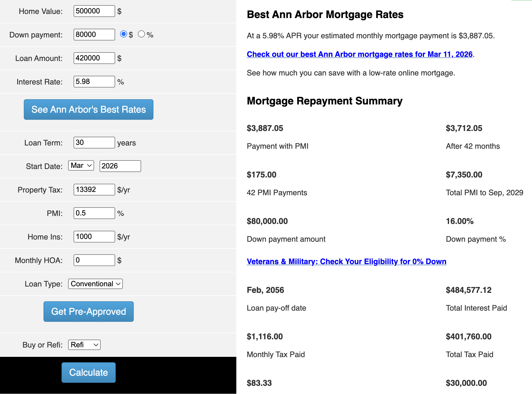The width and height of the screenshot is (532, 394).
Task: Click the Calculate button
Action: coord(88,372)
